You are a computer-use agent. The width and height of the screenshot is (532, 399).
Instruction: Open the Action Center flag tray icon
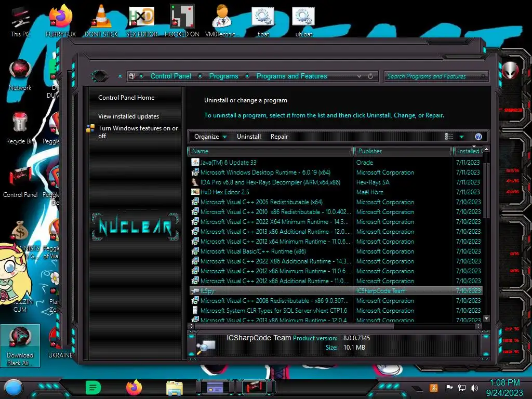click(x=449, y=388)
